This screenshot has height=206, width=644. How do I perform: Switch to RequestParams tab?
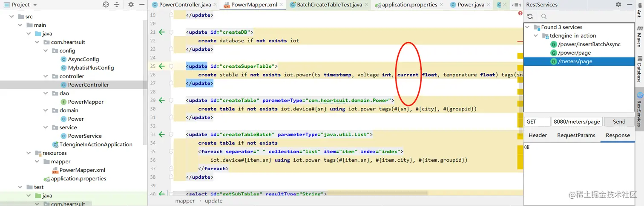576,135
